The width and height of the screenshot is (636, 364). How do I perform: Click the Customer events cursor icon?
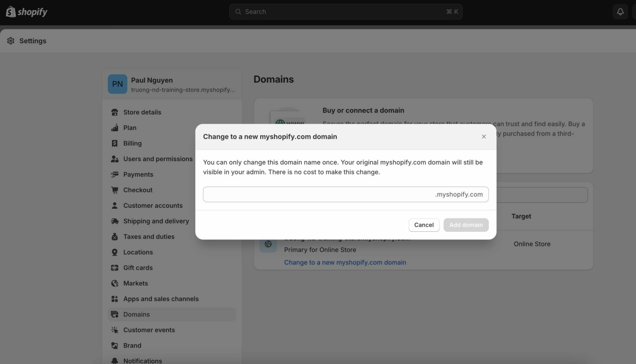point(115,330)
